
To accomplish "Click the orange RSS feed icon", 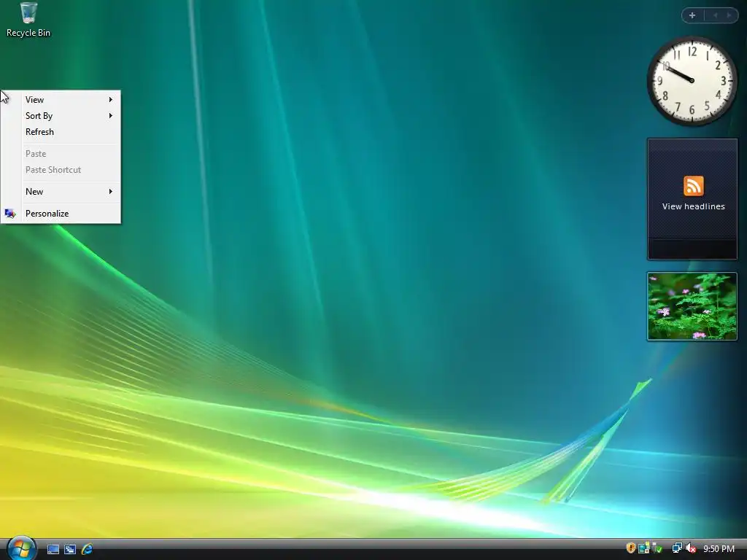I will 693,186.
